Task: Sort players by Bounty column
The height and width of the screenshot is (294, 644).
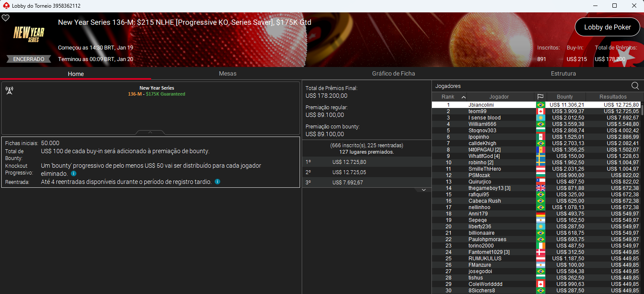Action: (x=565, y=97)
